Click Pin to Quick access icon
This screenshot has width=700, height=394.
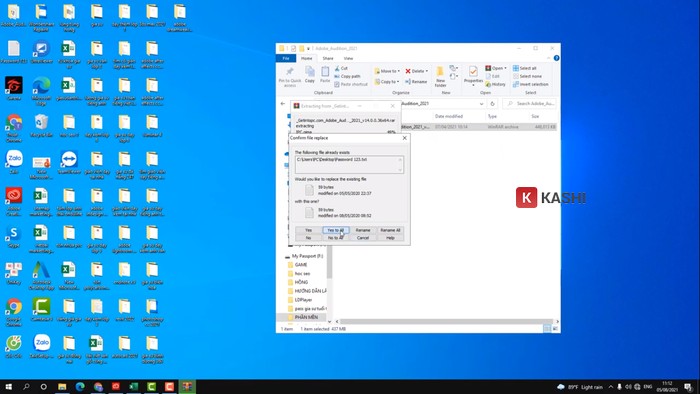[x=290, y=77]
